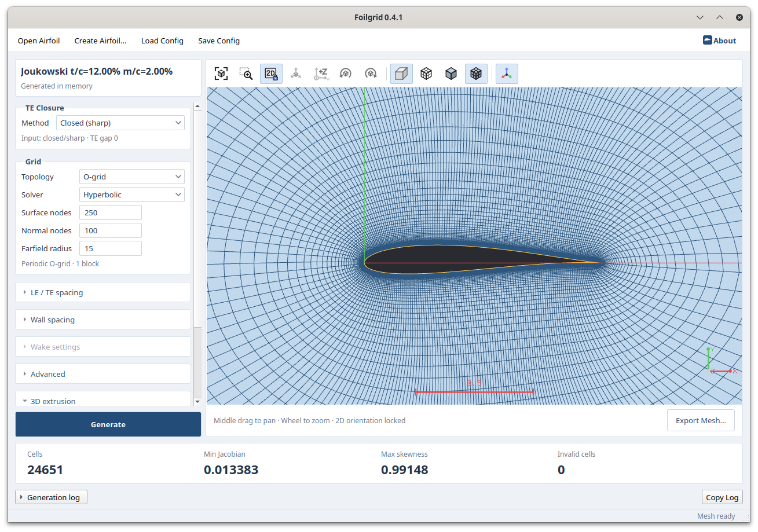Toggle surface-with-edges cube display
Screen dimensions: 758x532
(x=476, y=74)
